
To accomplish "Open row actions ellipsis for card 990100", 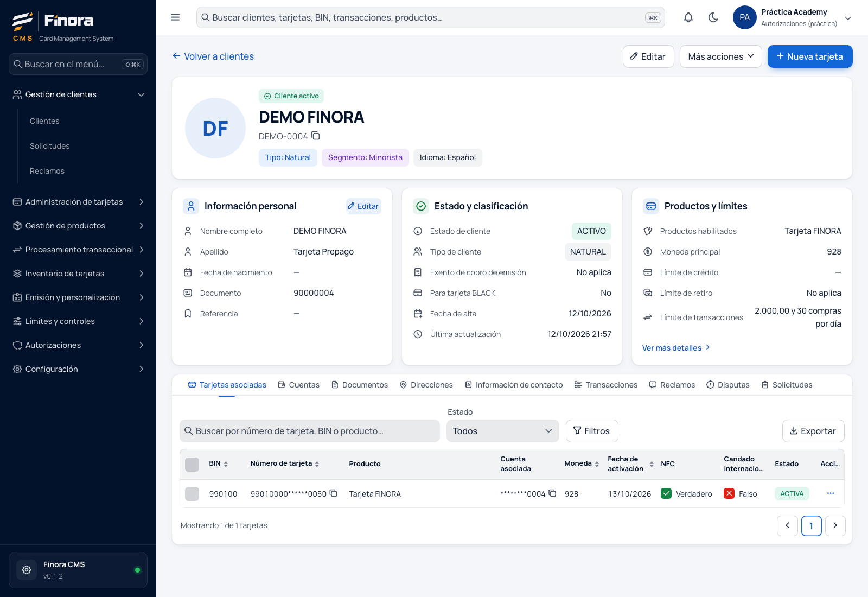I will tap(831, 493).
